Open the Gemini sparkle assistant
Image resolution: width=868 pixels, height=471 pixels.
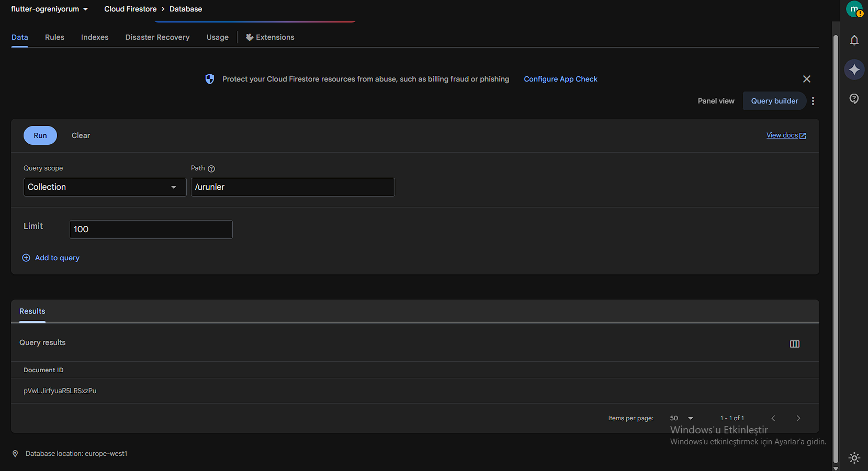[x=854, y=70]
